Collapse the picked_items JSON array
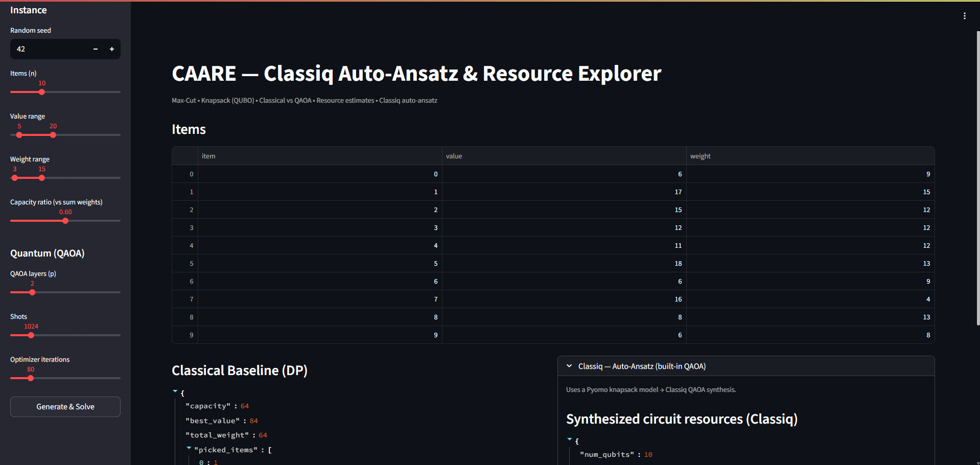 189,448
